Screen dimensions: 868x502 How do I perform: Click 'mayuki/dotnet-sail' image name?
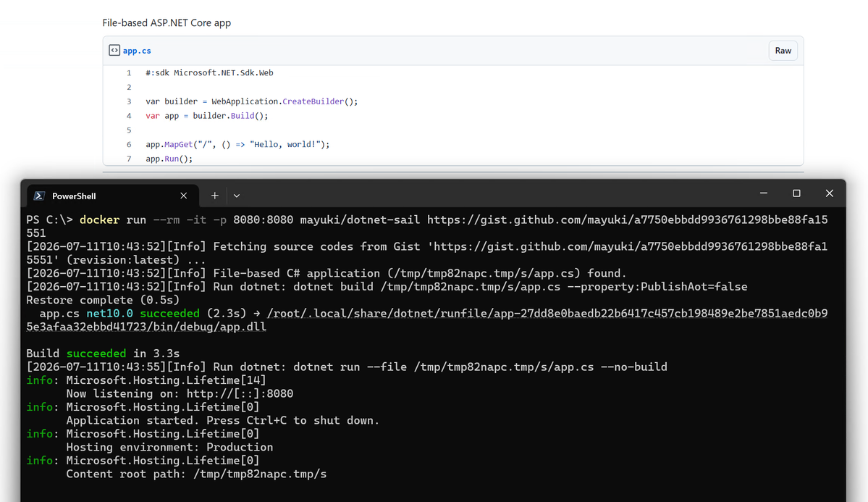tap(360, 220)
